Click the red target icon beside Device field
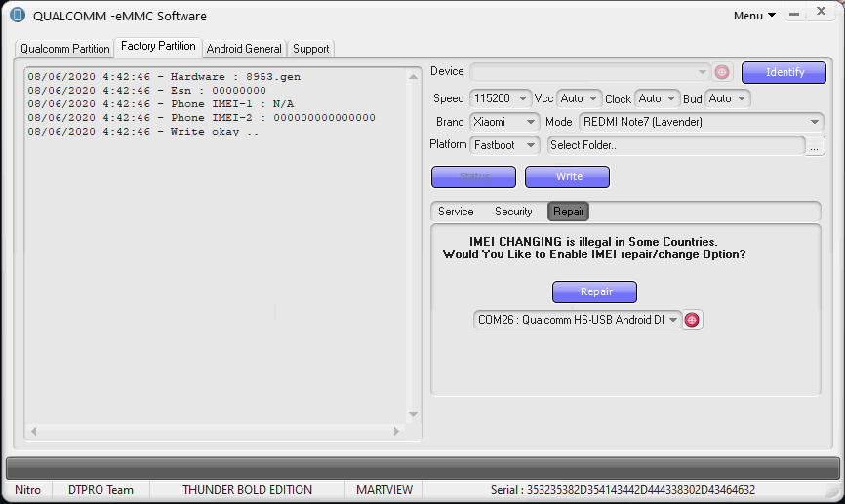Image resolution: width=845 pixels, height=504 pixels. pyautogui.click(x=722, y=71)
